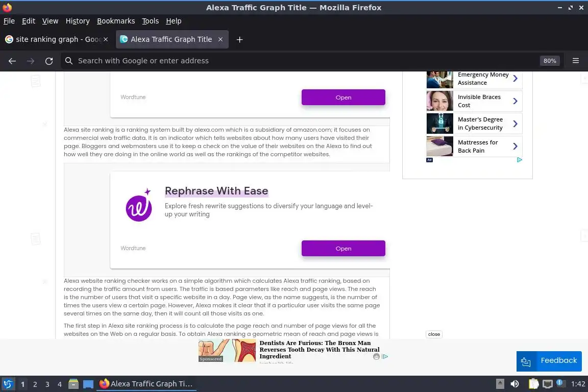This screenshot has height=392, width=588.
Task: Open the File menu
Action: [9, 21]
